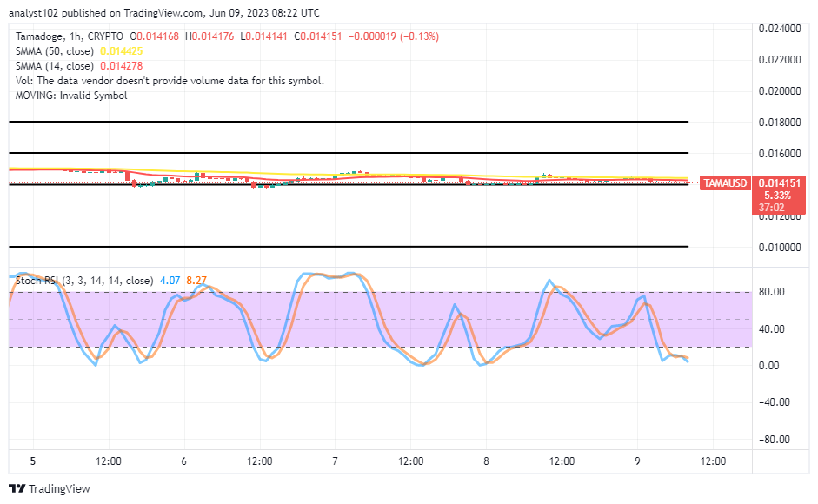This screenshot has height=504, width=818.
Task: Click the Stoch RSI (3, 3, 14, 14, close) label
Action: coord(84,281)
